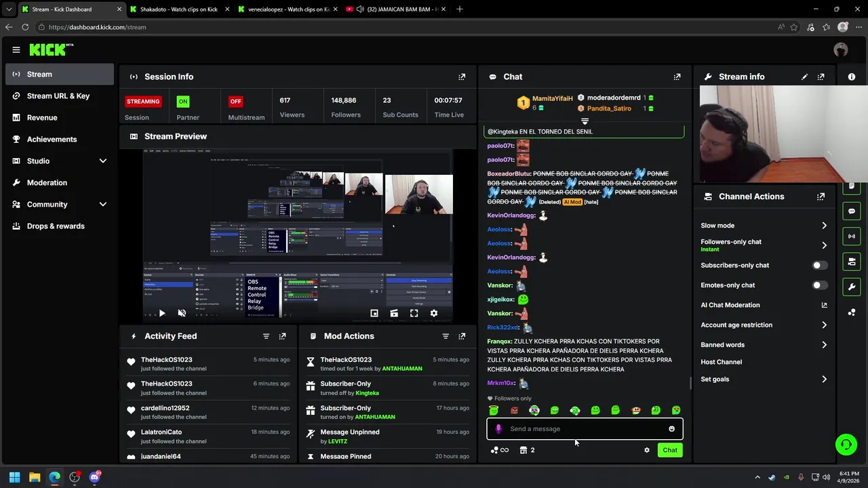
Task: Edit stream info with pencil icon
Action: pyautogui.click(x=804, y=77)
